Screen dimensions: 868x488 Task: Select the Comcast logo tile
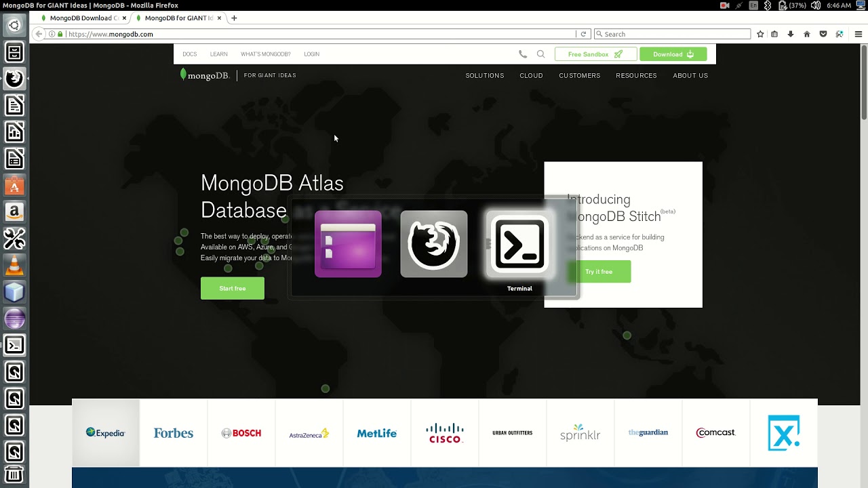pyautogui.click(x=716, y=432)
